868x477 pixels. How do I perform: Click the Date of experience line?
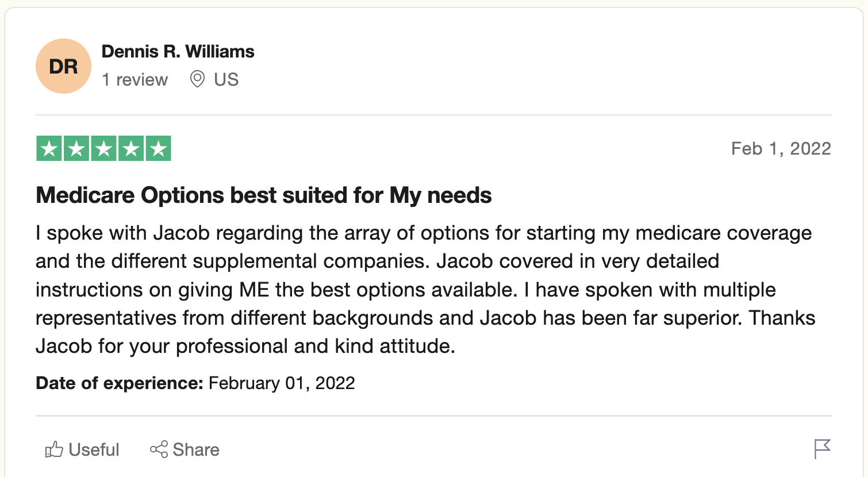point(195,383)
